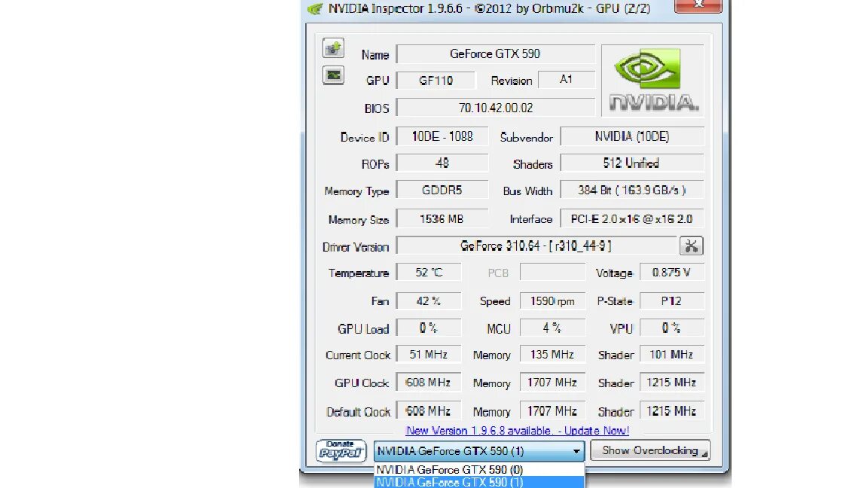
Task: Click the Default Clock 608 MHz value
Action: 429,410
